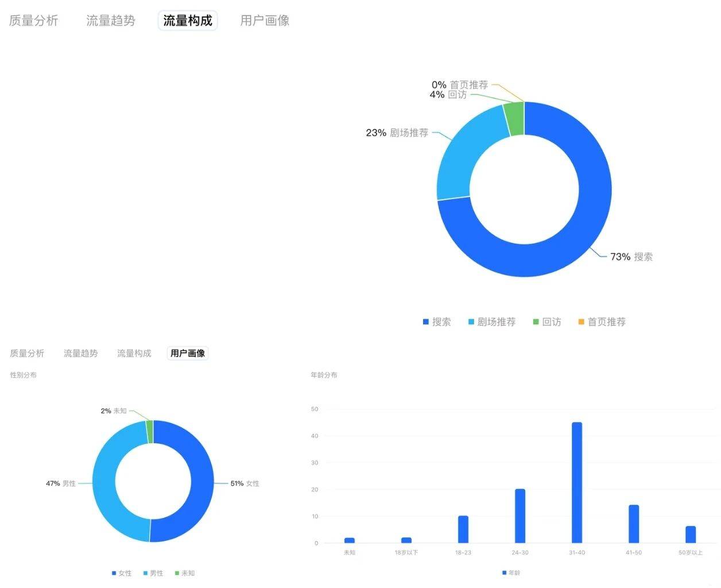The height and width of the screenshot is (588, 721).
Task: Toggle the 年龄 legend under the bar chart
Action: coord(511,573)
